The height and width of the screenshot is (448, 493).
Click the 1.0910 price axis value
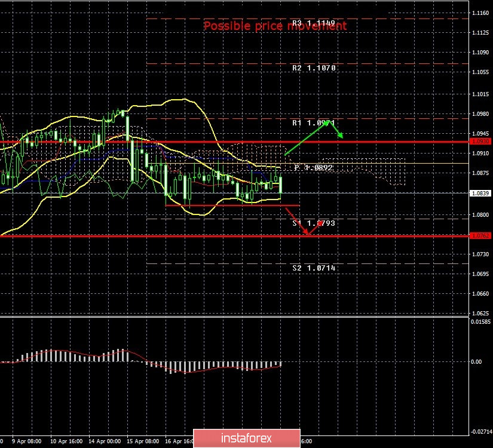(x=480, y=154)
